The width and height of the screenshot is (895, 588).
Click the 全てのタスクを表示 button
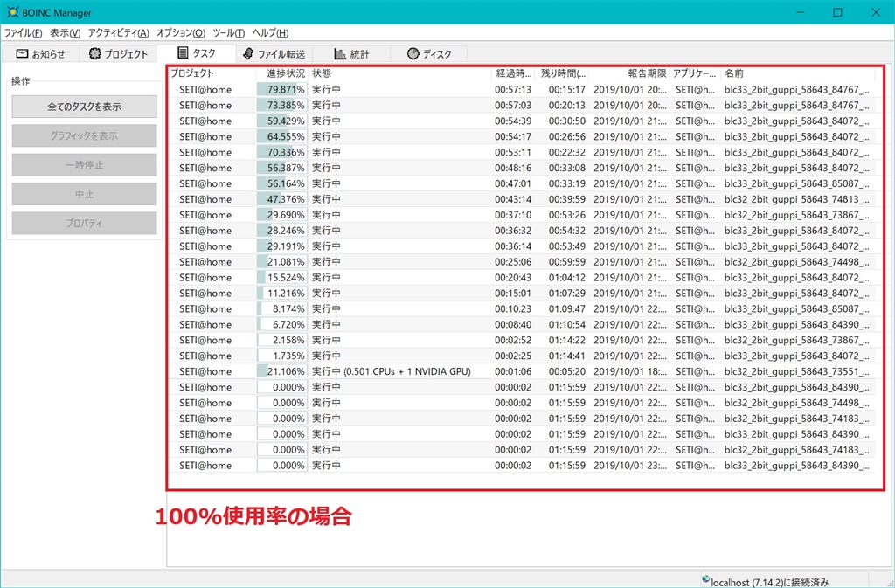[x=85, y=107]
